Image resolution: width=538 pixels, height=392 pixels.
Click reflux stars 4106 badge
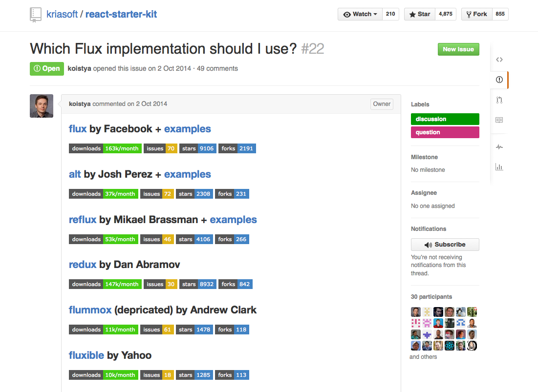(194, 239)
